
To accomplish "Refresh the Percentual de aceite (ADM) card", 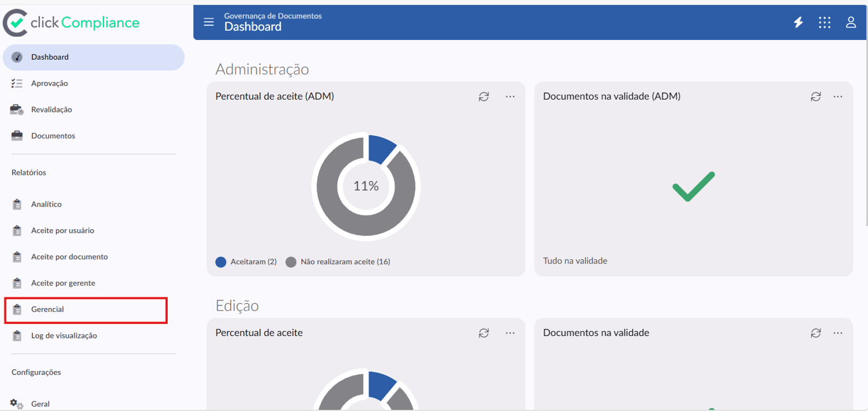I will click(484, 97).
